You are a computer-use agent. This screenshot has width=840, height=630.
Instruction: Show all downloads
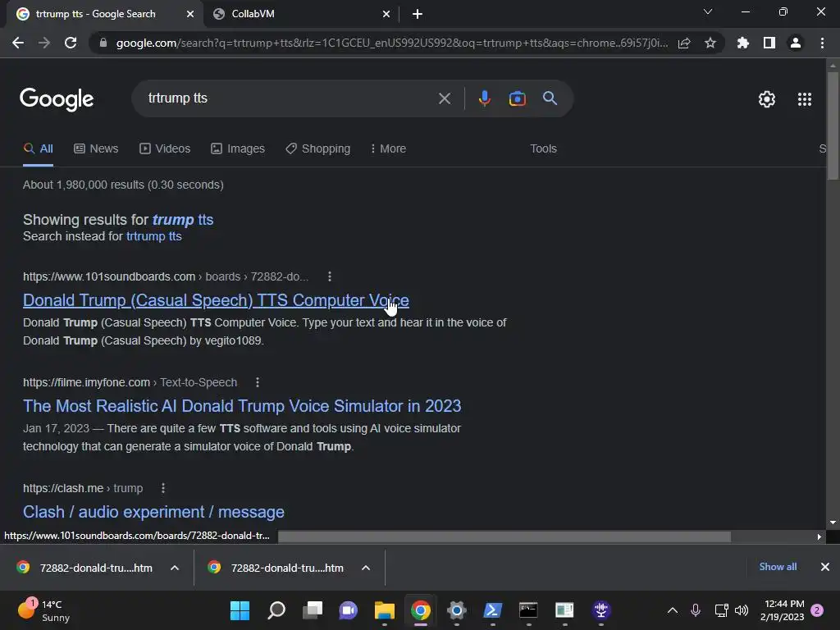click(778, 567)
